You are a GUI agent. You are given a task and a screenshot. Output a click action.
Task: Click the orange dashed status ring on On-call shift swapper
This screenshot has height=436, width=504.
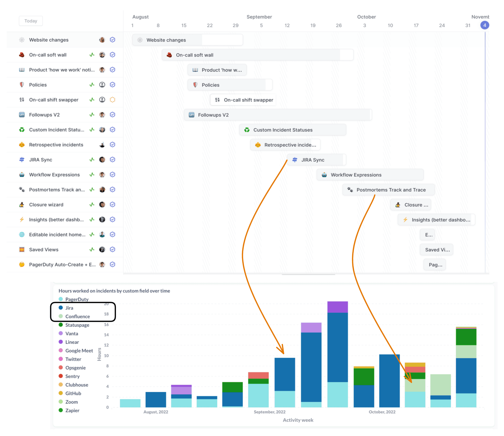(113, 100)
